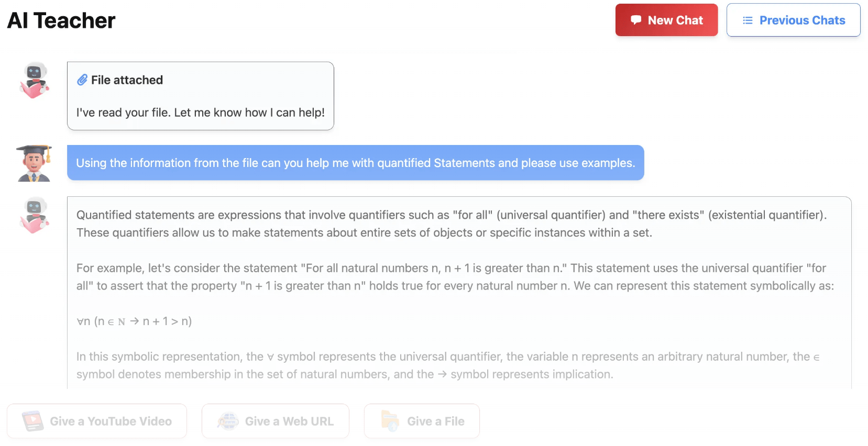
Task: Click the Previous Chats list icon
Action: 748,20
